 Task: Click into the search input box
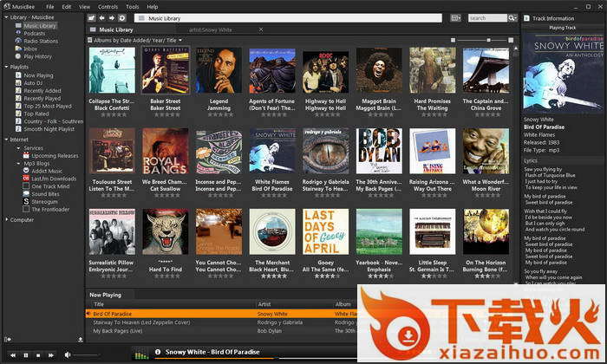[x=487, y=18]
